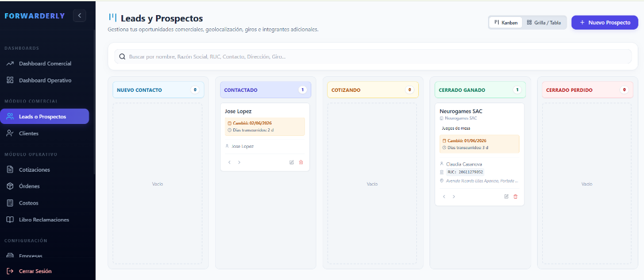Open Dashboard Comercial
Image resolution: width=644 pixels, height=280 pixels.
pos(45,64)
